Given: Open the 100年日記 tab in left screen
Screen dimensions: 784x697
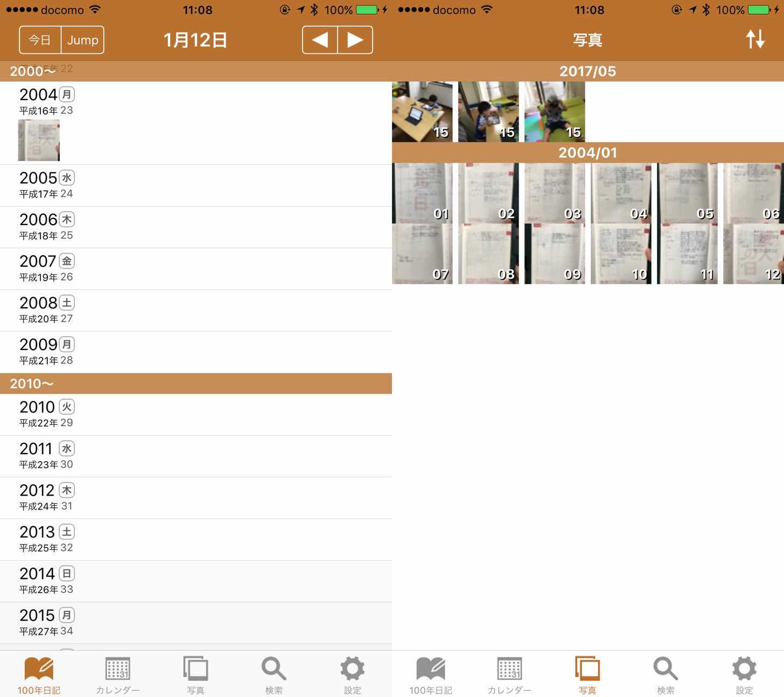Looking at the screenshot, I should click(x=39, y=674).
